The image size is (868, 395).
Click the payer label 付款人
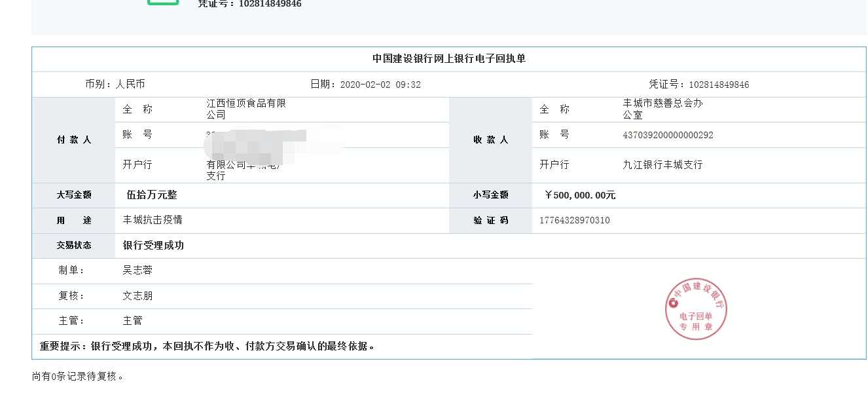click(x=73, y=140)
